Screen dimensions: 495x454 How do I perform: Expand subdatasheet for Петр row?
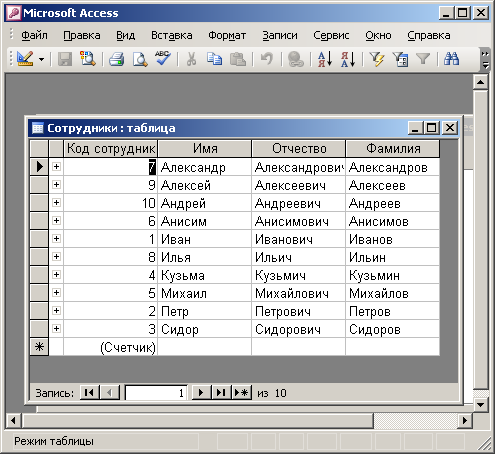56,310
